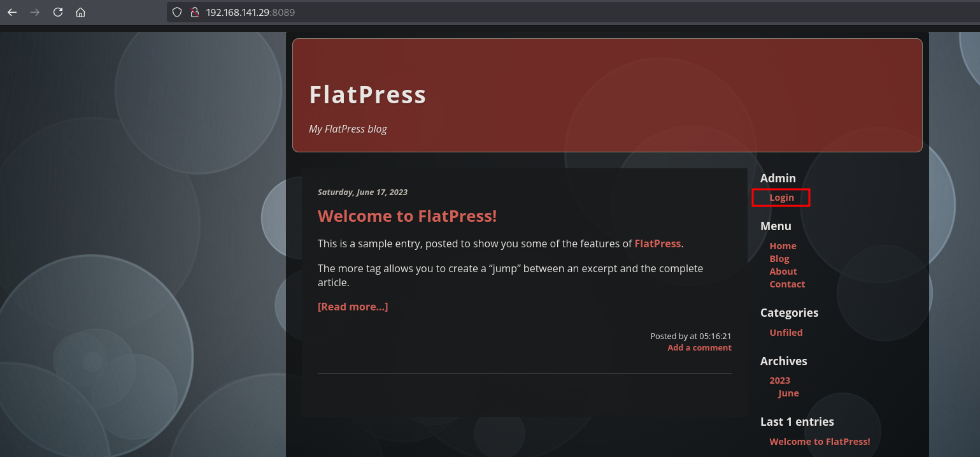Click FlatPress link in post text
The image size is (980, 457).
[657, 243]
